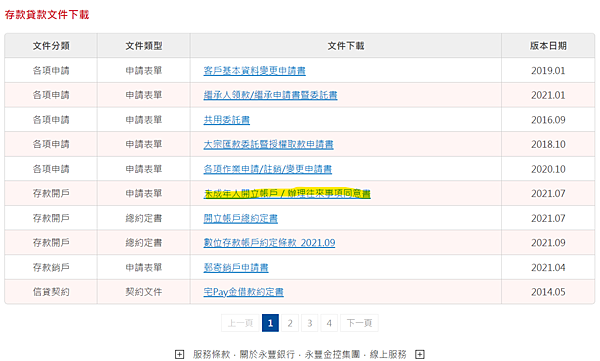Viewport: 600px width, 361px height.
Task: Download the 開立帳戶總約定書 document
Action: click(240, 218)
